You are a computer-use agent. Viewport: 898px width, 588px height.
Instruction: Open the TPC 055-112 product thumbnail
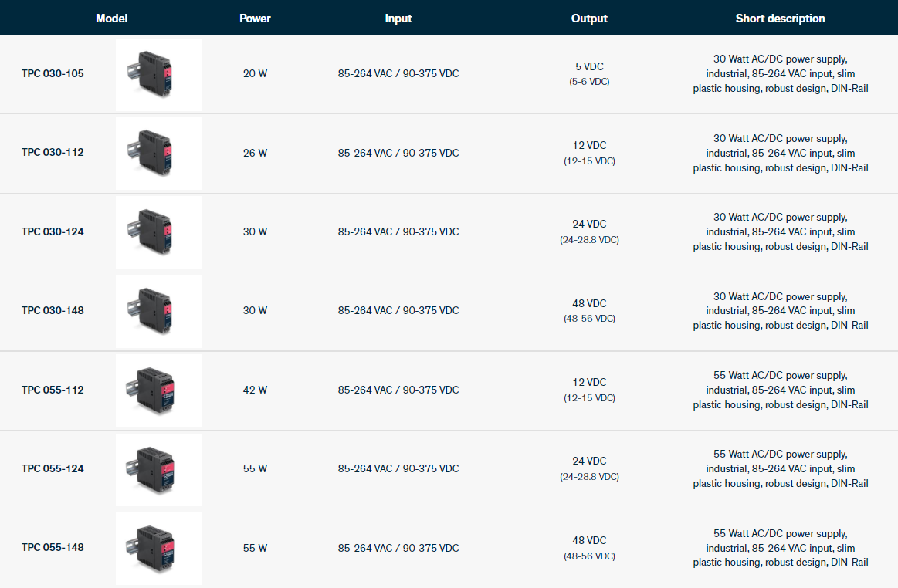click(158, 390)
